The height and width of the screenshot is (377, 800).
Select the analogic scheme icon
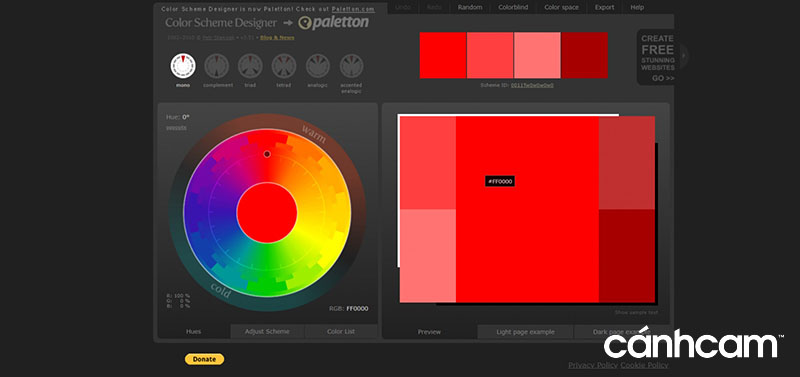317,66
